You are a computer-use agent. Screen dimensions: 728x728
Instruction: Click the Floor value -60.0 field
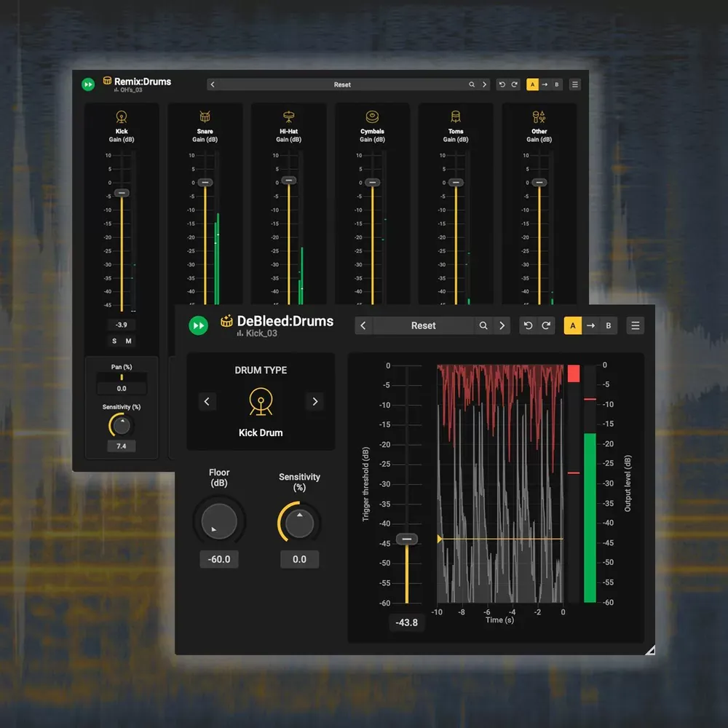pyautogui.click(x=219, y=559)
